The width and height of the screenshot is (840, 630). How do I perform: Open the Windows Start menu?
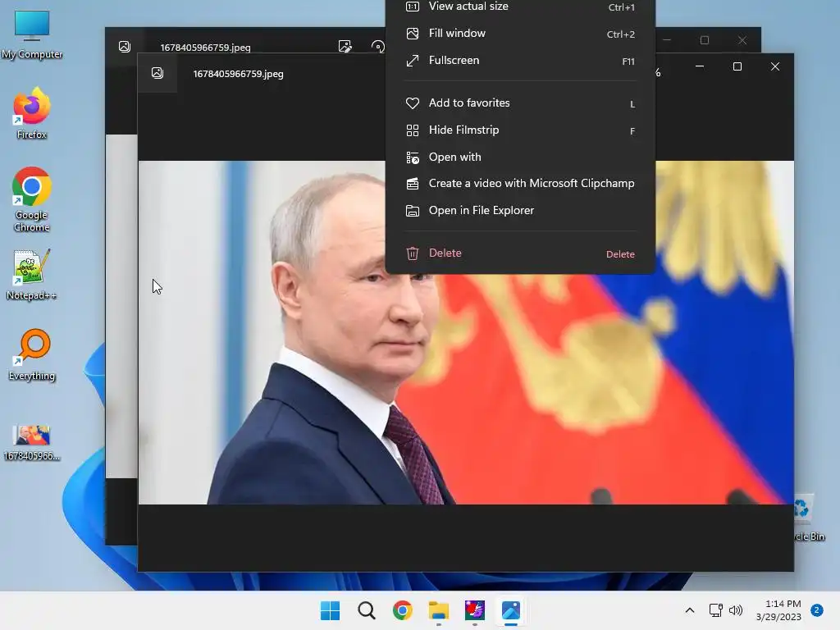[x=330, y=610]
